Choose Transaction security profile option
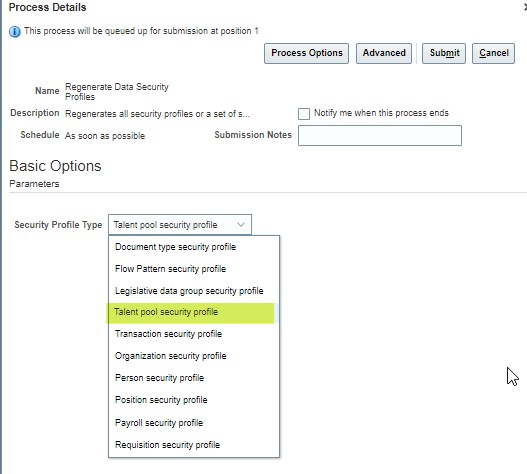Screen dimensions: 527x474 coord(194,334)
